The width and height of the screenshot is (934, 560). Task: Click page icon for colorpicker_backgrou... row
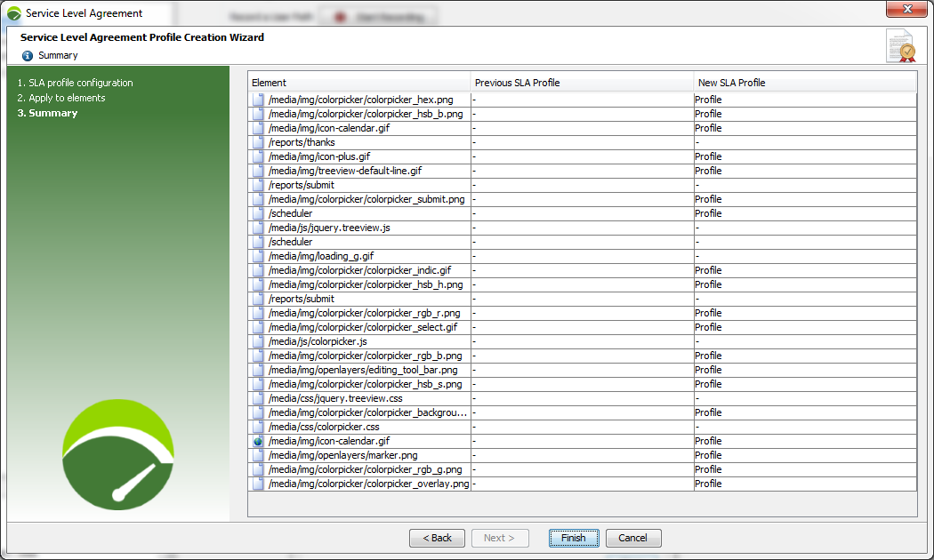click(x=258, y=412)
